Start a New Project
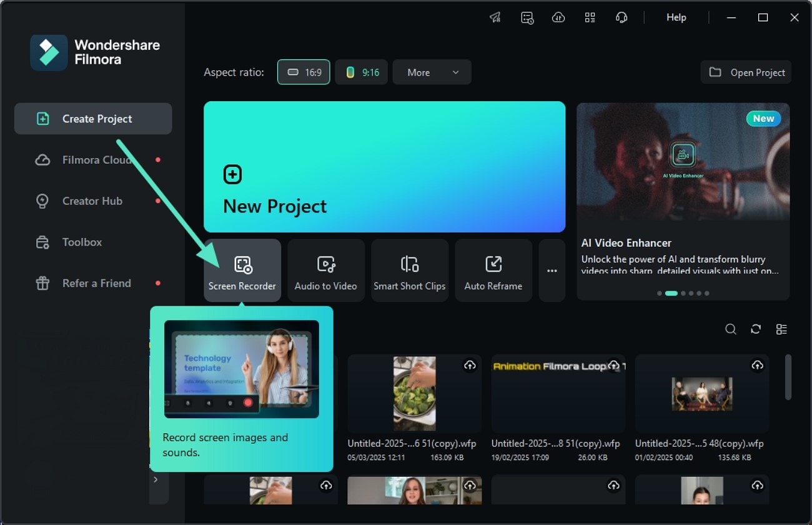The height and width of the screenshot is (525, 812). click(x=384, y=167)
